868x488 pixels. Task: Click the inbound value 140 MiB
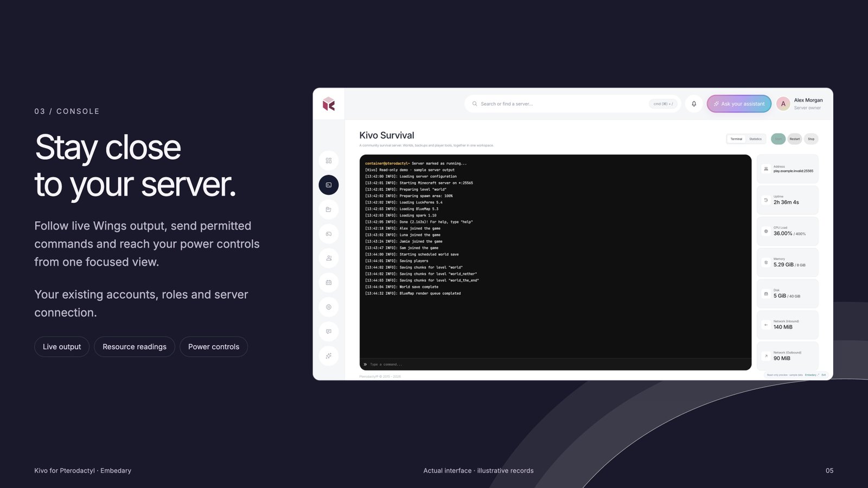tap(783, 327)
